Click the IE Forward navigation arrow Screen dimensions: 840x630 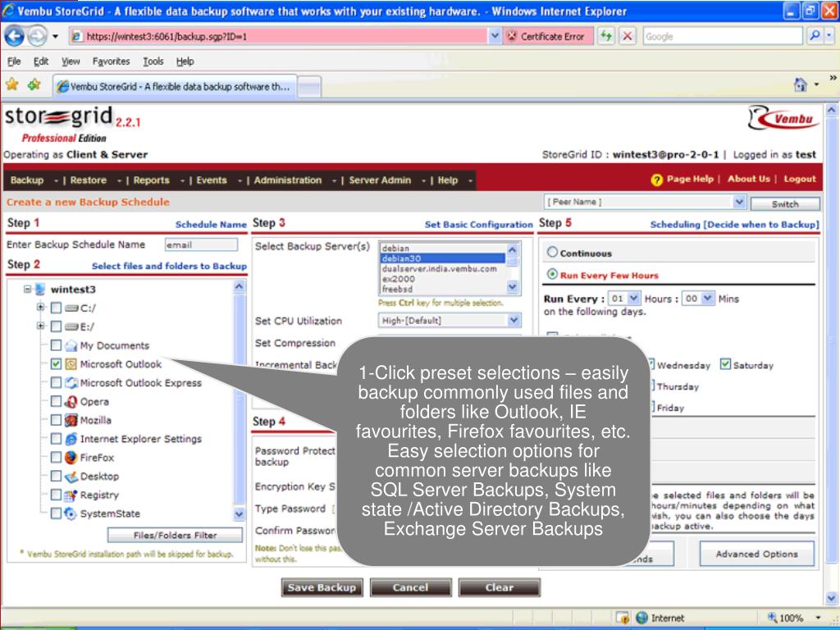click(x=36, y=36)
